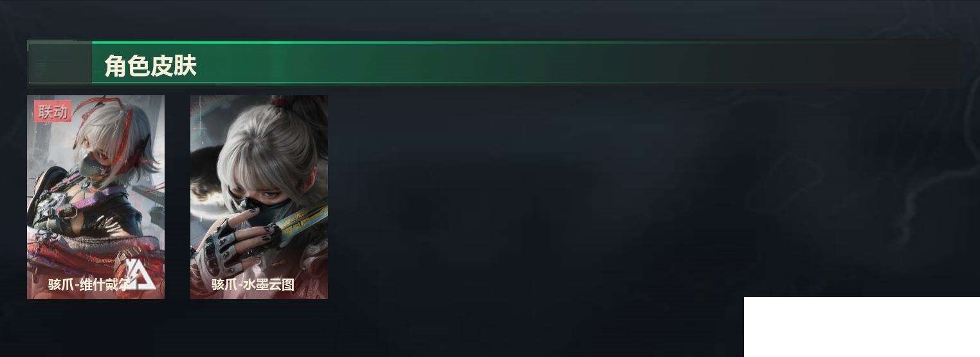Select the 骇爪-水墨云图 skin card
980x357 pixels.
click(x=259, y=197)
